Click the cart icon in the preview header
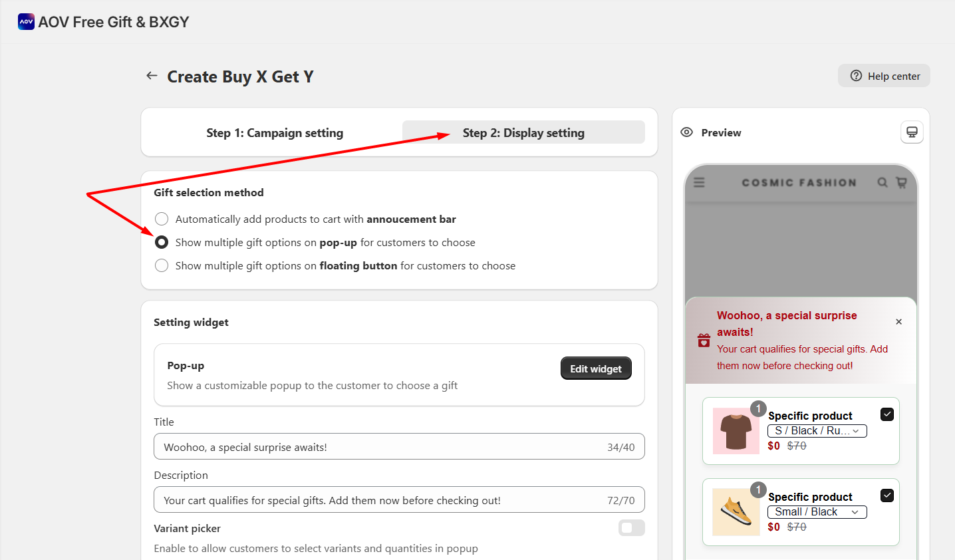This screenshot has height=560, width=955. tap(901, 182)
